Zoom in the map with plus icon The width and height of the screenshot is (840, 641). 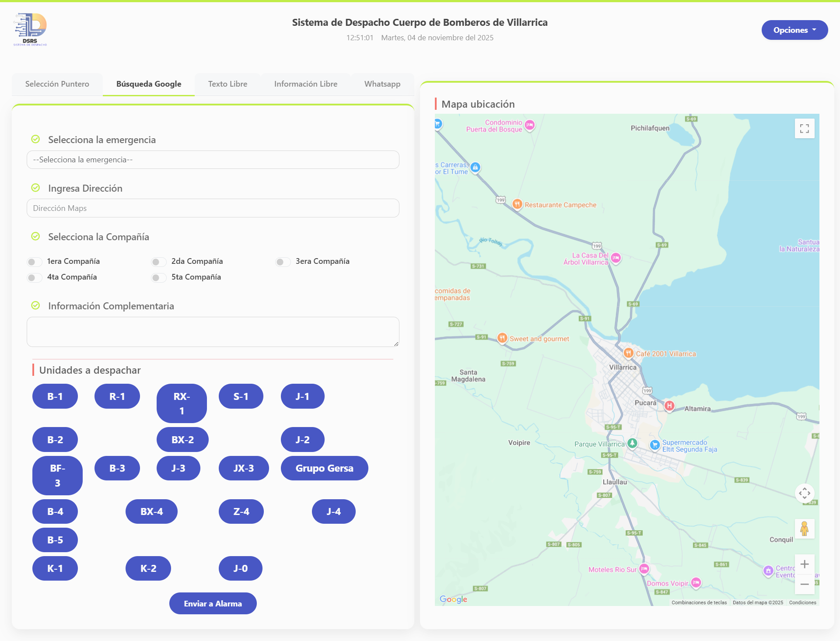click(804, 564)
